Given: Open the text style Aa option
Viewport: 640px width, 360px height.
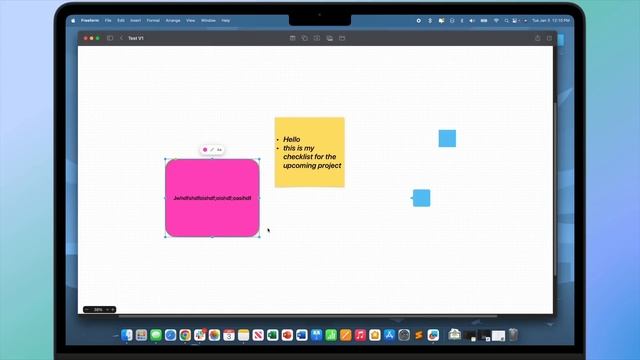Looking at the screenshot, I should coord(219,150).
